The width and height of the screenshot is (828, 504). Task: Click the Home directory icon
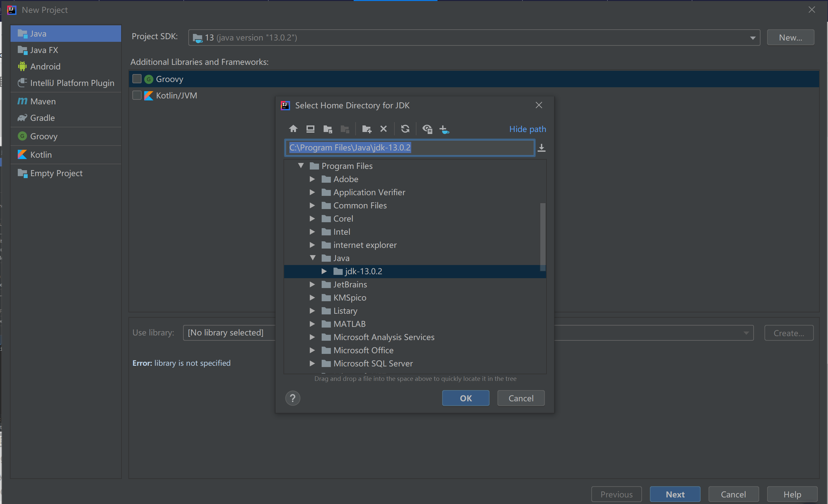293,129
